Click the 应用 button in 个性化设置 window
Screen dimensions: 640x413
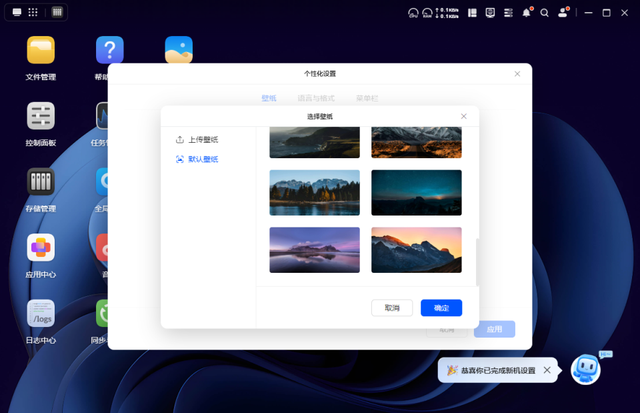[494, 329]
